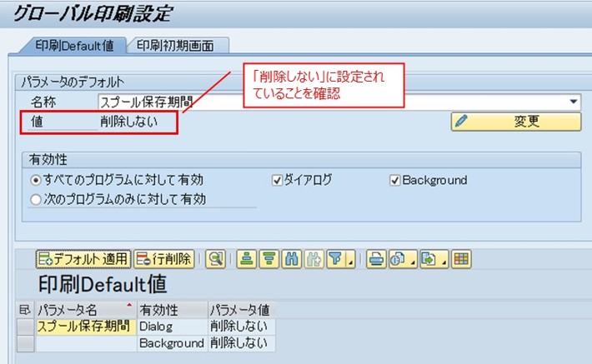Click 削除しない value in Background row
Image resolution: width=592 pixels, height=364 pixels.
tap(242, 344)
